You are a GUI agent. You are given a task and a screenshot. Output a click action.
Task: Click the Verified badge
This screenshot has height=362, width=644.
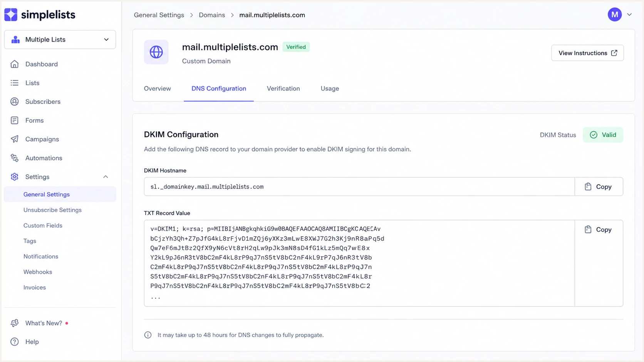[296, 47]
